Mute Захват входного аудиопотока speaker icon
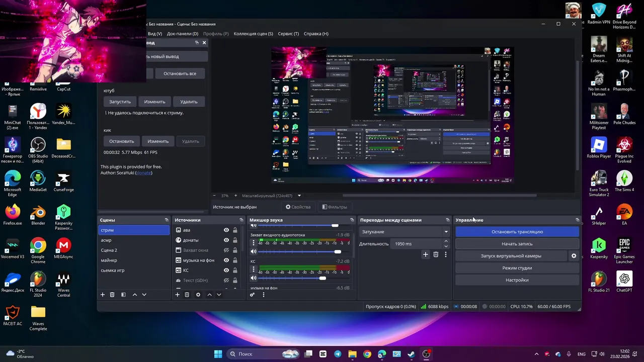The width and height of the screenshot is (644, 362). (x=254, y=251)
